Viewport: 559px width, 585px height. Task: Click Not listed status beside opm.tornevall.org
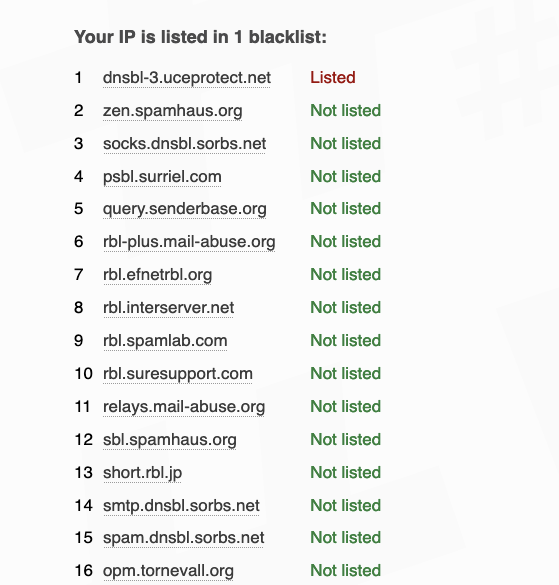point(346,570)
